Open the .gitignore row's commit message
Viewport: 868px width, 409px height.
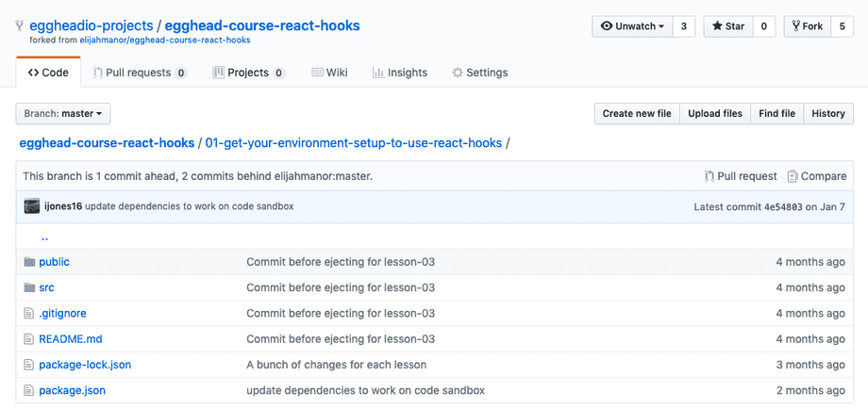(341, 314)
